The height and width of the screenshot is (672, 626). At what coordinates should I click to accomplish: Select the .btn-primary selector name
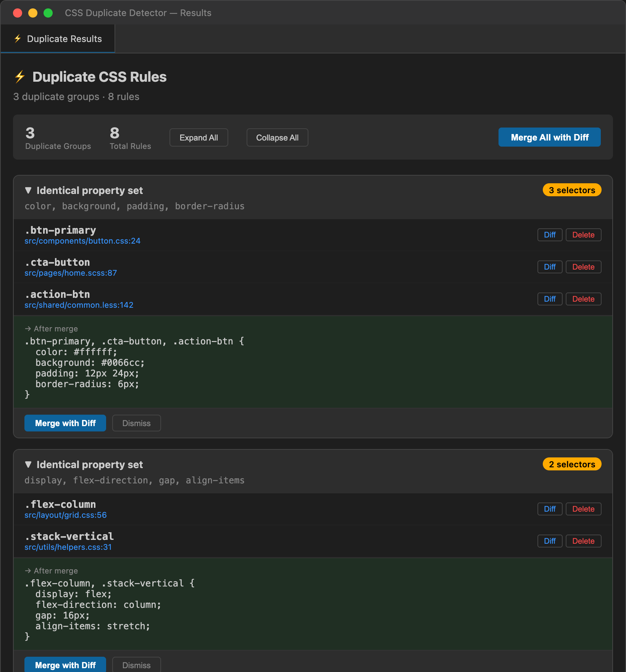(x=60, y=230)
